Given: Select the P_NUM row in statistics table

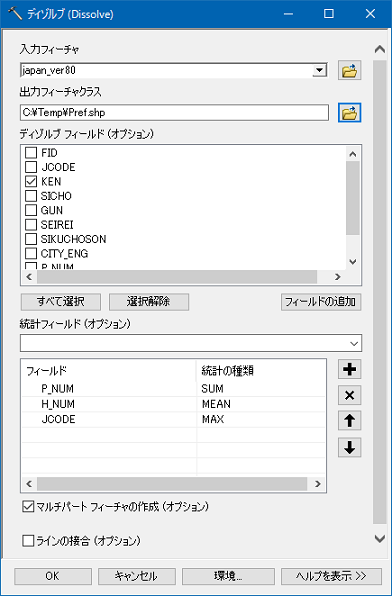Looking at the screenshot, I should [173, 388].
